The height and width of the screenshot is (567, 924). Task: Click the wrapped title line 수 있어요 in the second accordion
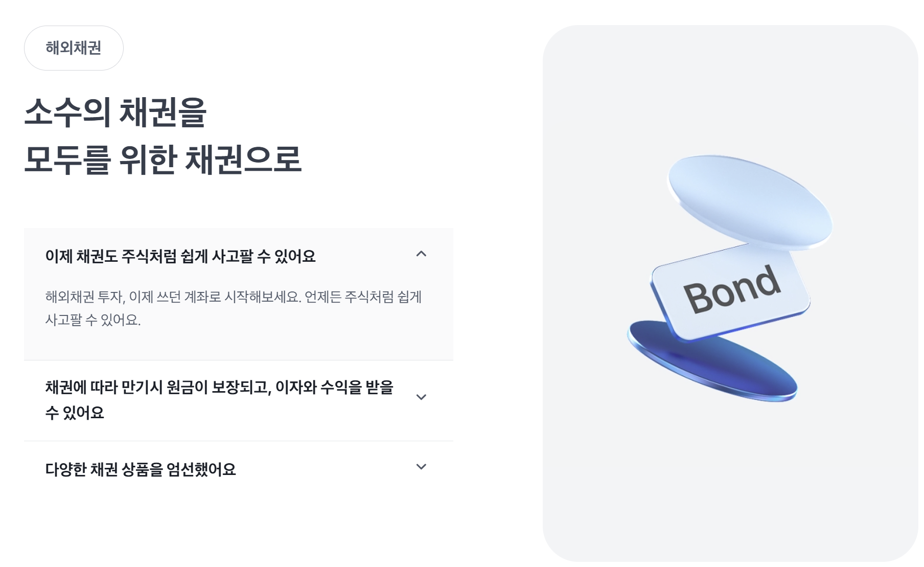75,413
